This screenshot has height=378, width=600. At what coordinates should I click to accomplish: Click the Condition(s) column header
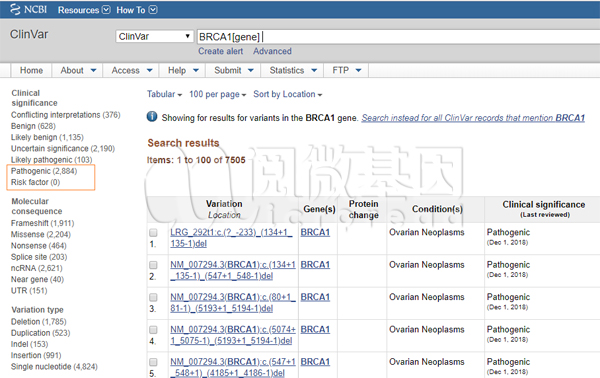coord(437,209)
